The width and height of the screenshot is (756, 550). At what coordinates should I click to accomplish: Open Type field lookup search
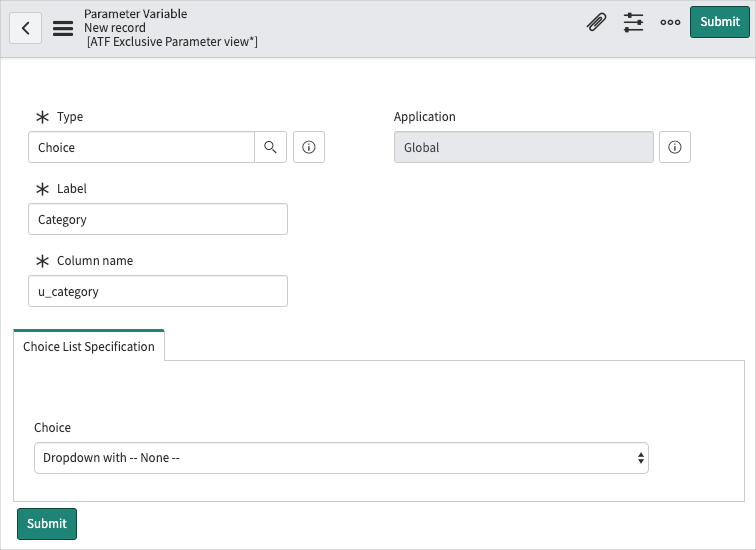click(270, 147)
